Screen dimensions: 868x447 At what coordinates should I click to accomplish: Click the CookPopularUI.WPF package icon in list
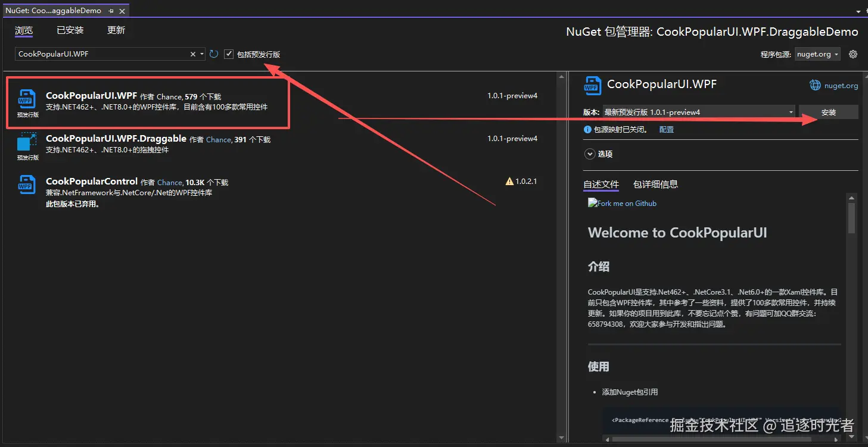click(x=27, y=98)
